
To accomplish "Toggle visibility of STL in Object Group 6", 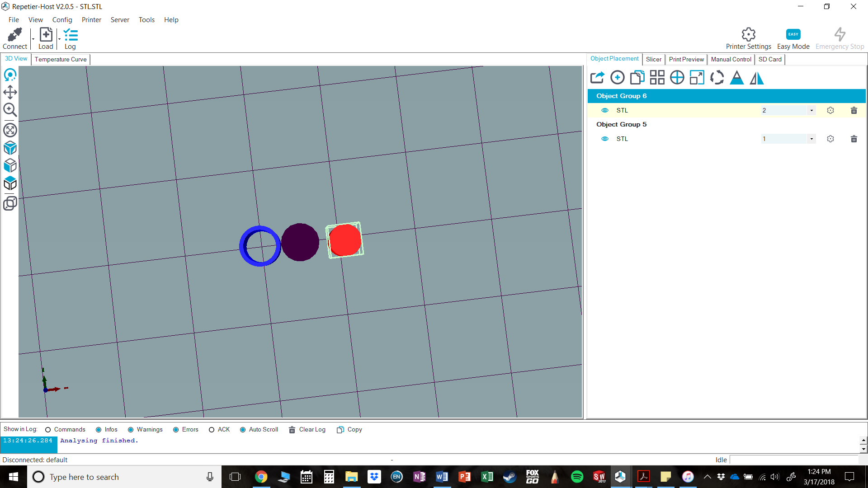I will point(606,110).
